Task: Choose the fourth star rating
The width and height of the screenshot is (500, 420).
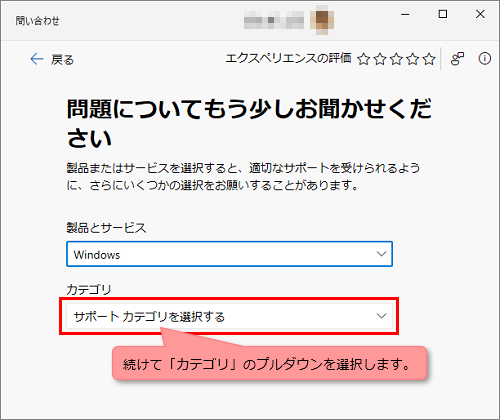Action: coord(413,59)
